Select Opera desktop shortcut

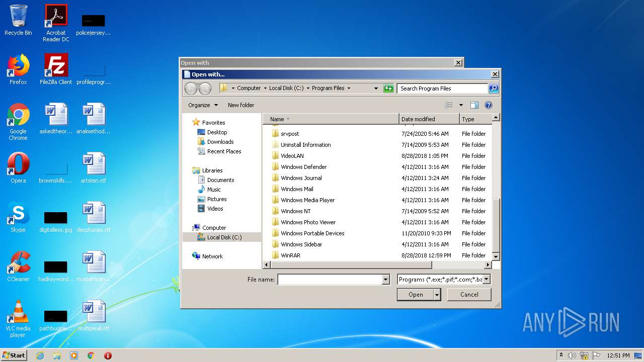18,168
